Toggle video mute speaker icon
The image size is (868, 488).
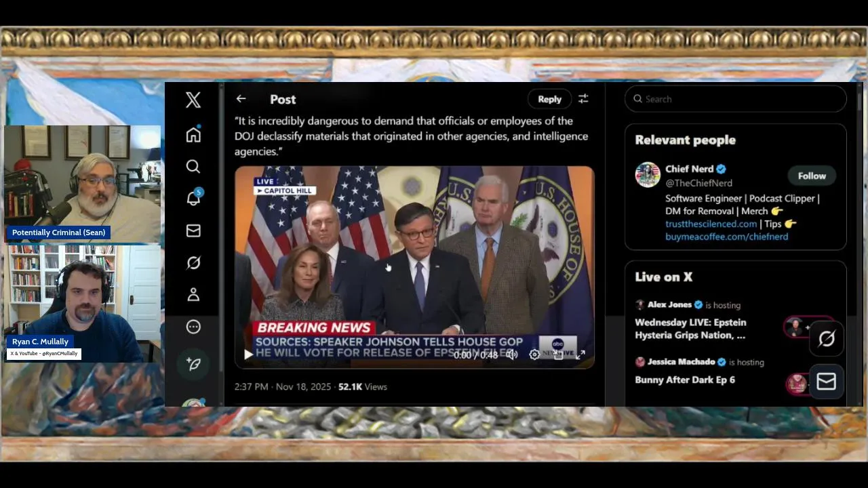tap(513, 354)
